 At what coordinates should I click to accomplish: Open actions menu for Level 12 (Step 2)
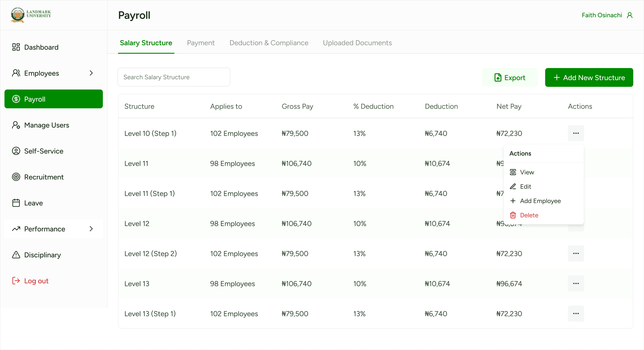[576, 253]
